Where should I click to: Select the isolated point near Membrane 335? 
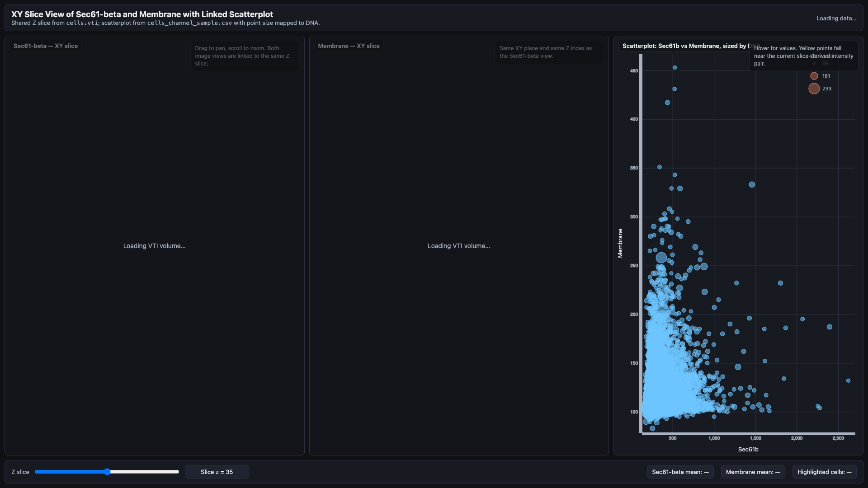point(752,184)
